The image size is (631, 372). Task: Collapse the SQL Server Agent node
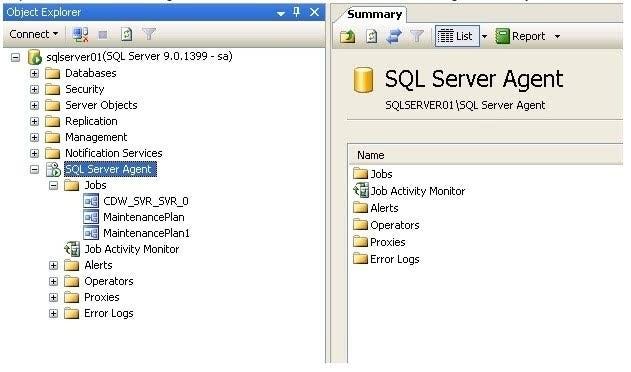(x=35, y=169)
